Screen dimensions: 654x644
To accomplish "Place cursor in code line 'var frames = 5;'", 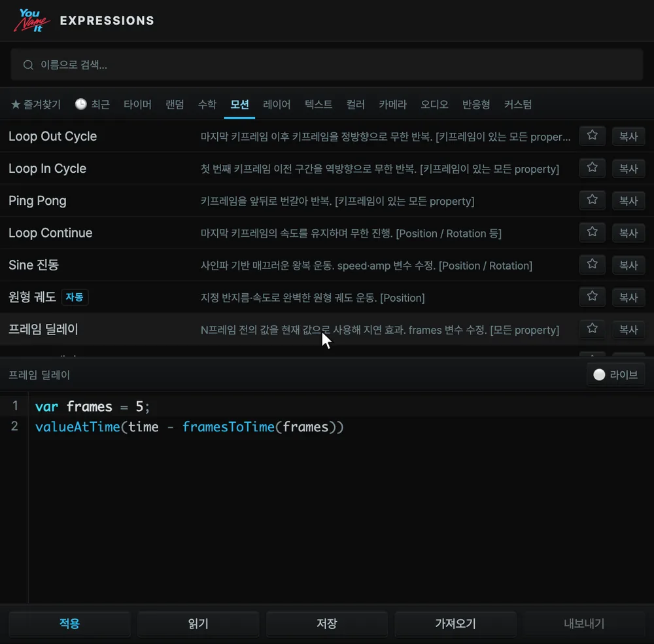I will (x=92, y=406).
